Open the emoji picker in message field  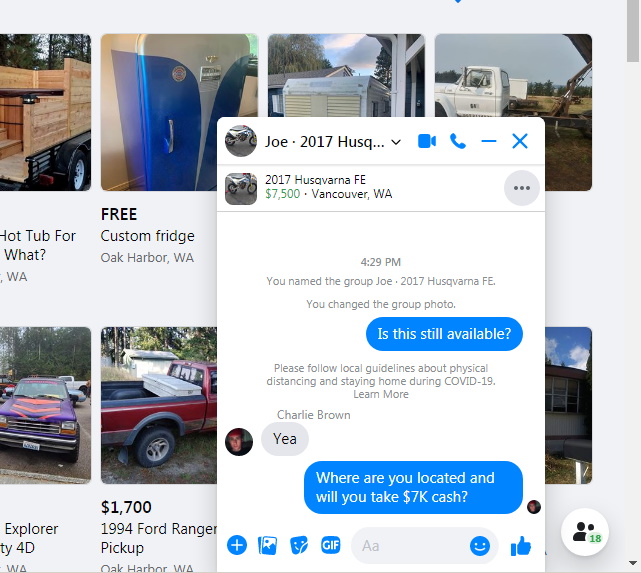pyautogui.click(x=480, y=546)
